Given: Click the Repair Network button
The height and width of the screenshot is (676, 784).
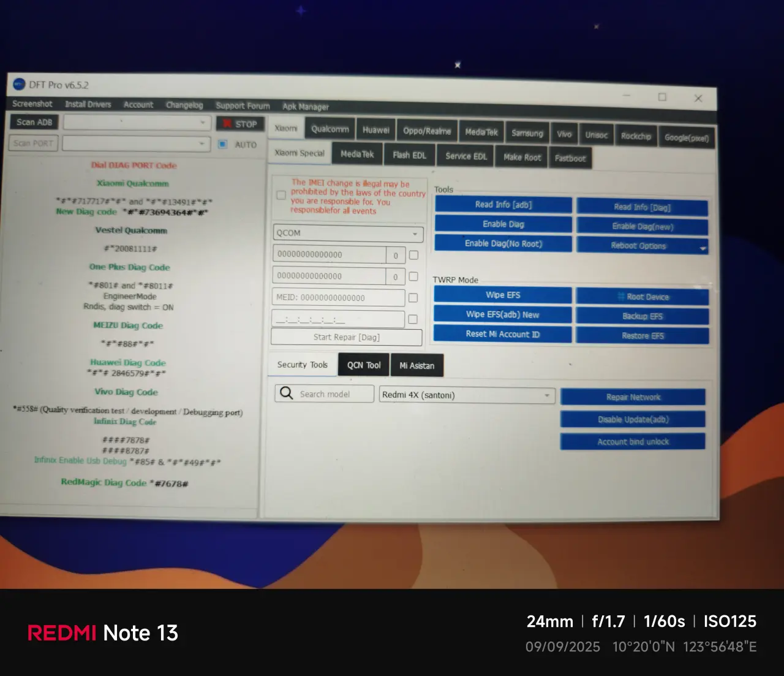Looking at the screenshot, I should pyautogui.click(x=633, y=397).
